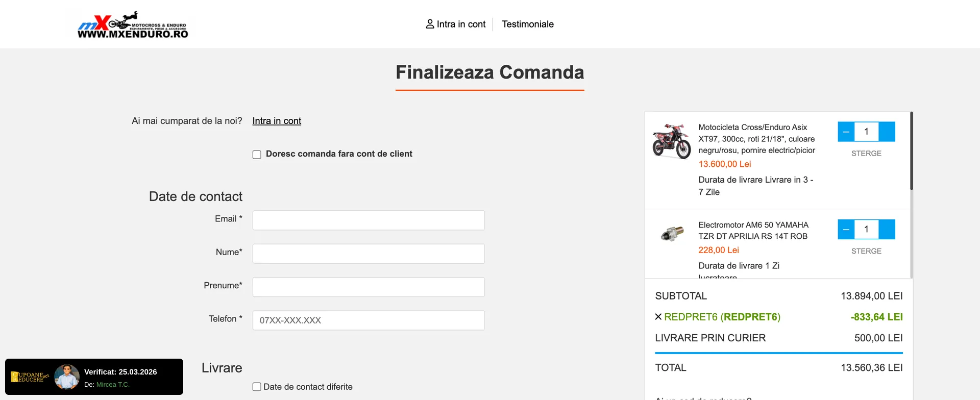Focus the Telefon input field
The width and height of the screenshot is (980, 400).
coord(369,320)
